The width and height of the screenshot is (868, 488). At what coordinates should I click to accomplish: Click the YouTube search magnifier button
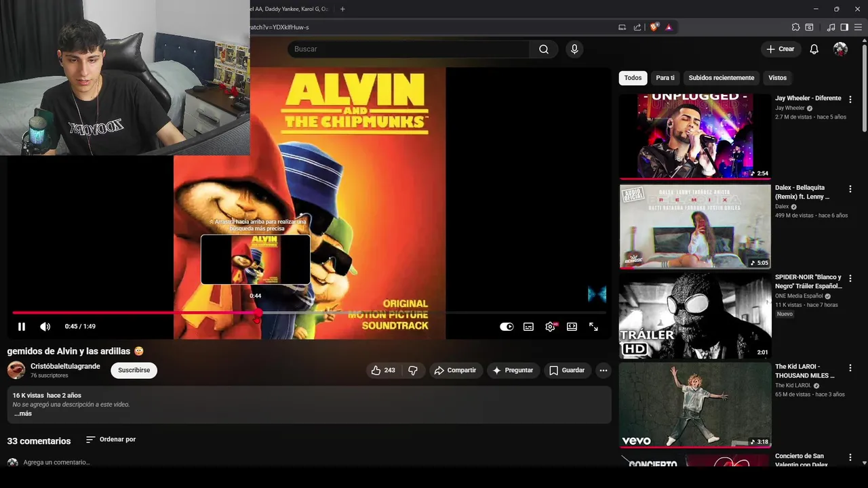click(x=544, y=49)
